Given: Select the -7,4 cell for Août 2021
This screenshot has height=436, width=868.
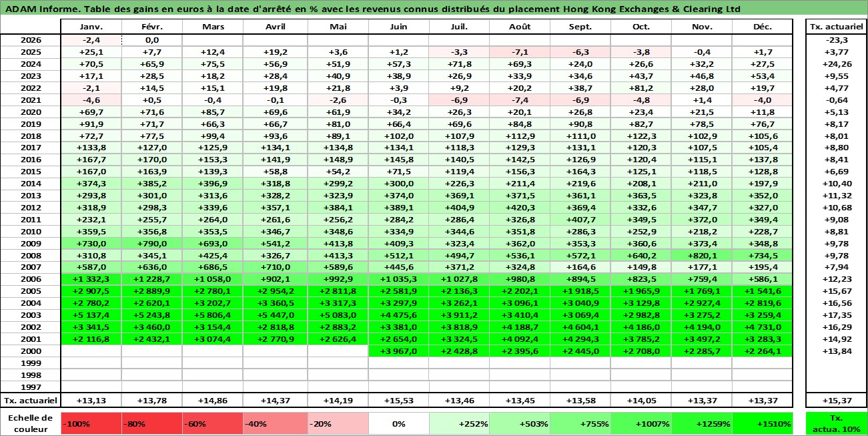Looking at the screenshot, I should coord(520,100).
